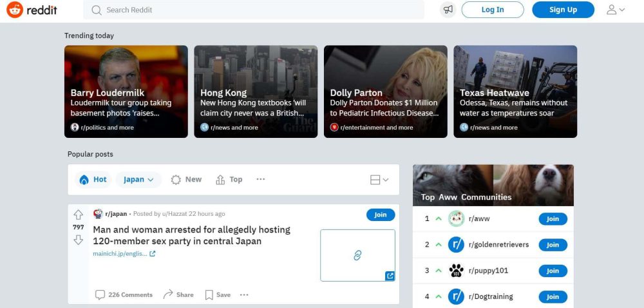Screen dimensions: 644x308
Task: Upvote the r/japan post
Action: tap(78, 215)
